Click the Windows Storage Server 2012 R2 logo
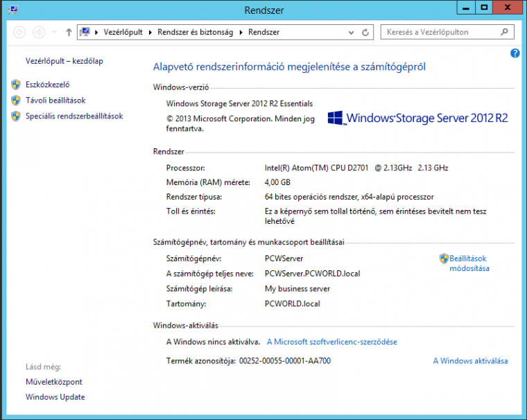The height and width of the screenshot is (420, 527). click(x=417, y=118)
